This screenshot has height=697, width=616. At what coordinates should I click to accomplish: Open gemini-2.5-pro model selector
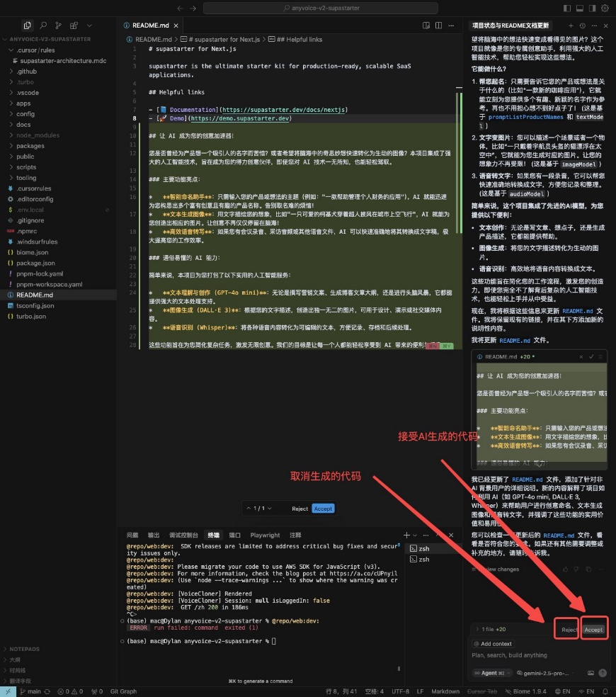pyautogui.click(x=542, y=673)
